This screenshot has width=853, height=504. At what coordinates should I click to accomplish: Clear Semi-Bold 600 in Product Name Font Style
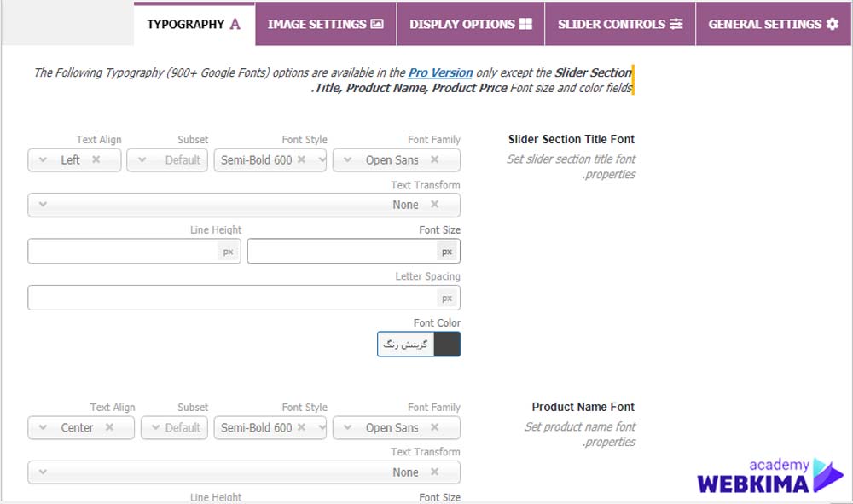pos(301,427)
